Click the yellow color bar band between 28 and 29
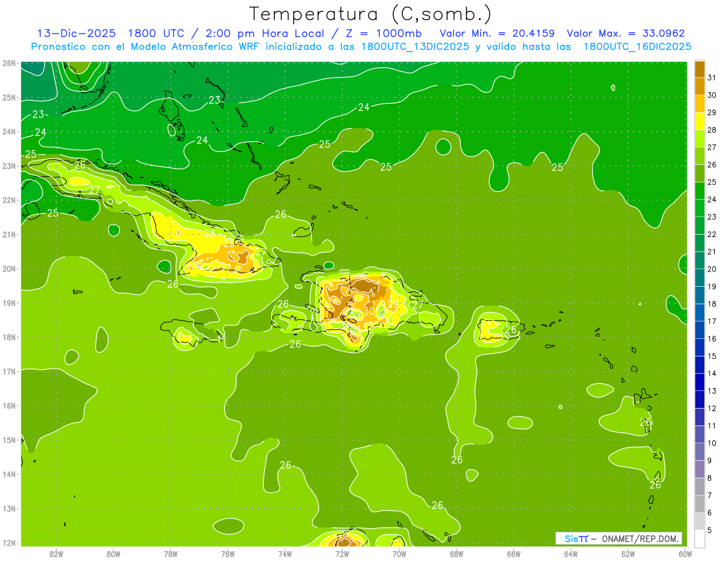This screenshot has width=728, height=562. (x=699, y=121)
